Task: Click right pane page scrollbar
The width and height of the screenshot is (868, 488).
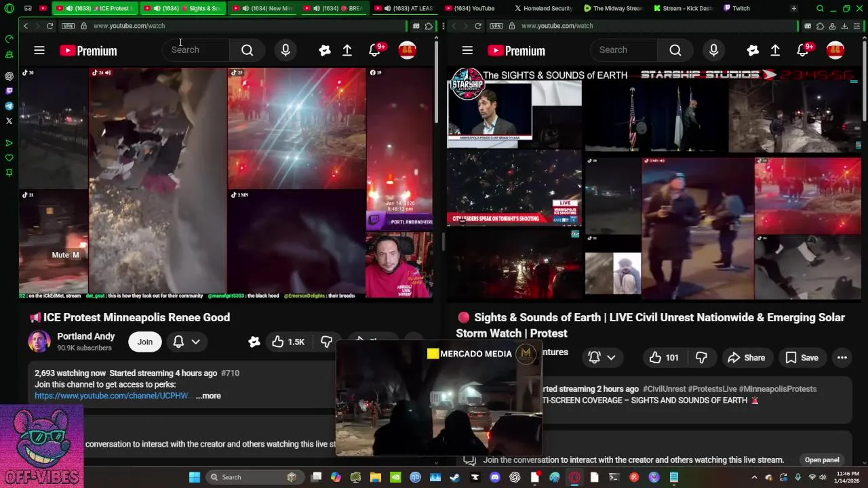Action: [864, 81]
